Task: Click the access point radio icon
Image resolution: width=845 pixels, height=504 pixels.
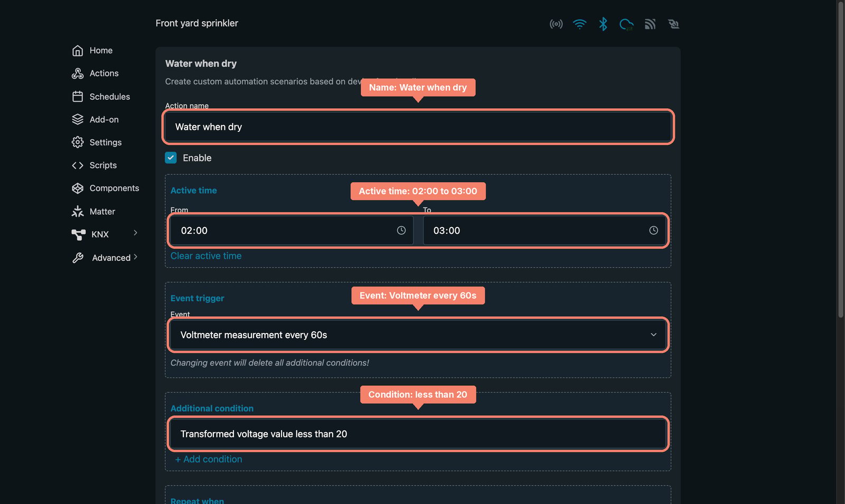Action: (x=556, y=24)
